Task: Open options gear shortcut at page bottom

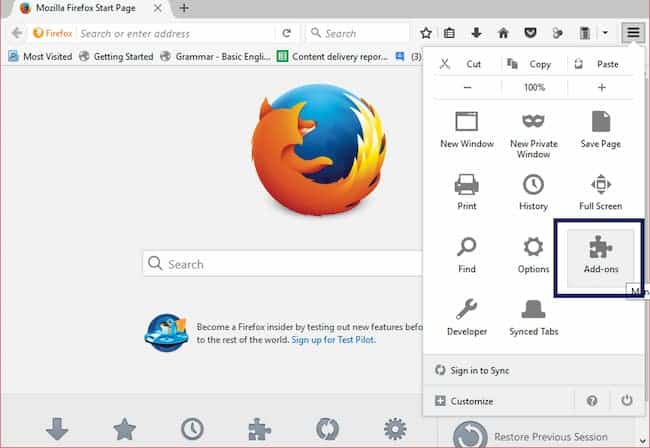Action: coord(395,429)
